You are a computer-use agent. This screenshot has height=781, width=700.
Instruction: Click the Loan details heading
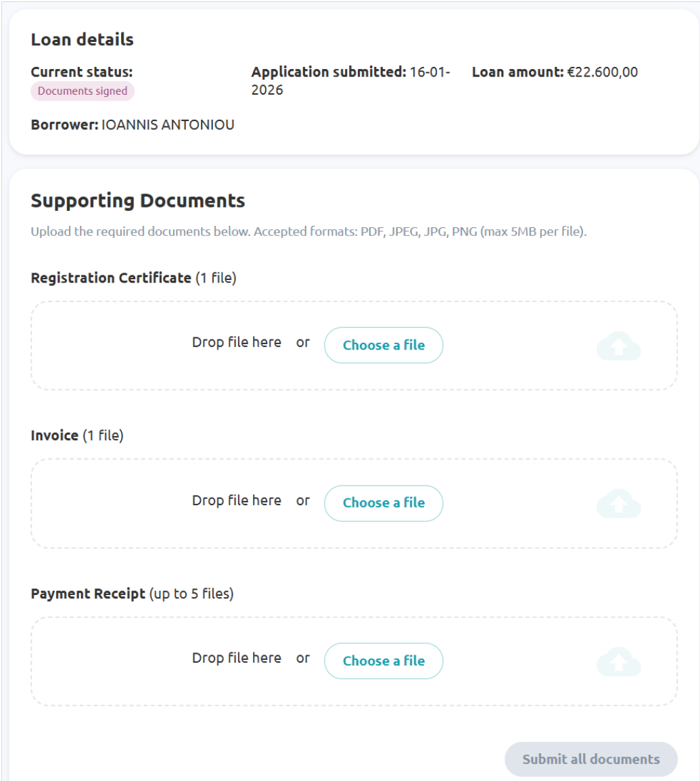[83, 40]
